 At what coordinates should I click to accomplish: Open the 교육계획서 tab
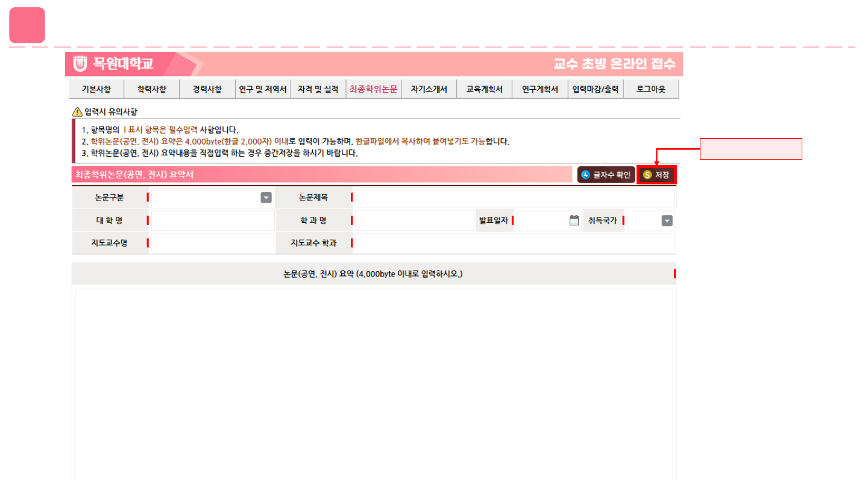[484, 89]
